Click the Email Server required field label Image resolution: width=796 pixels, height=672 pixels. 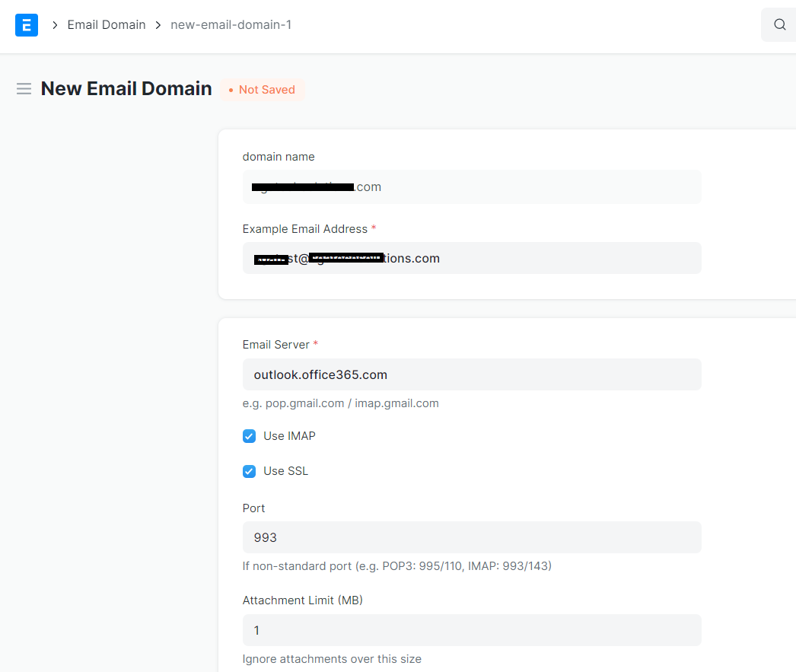(274, 344)
